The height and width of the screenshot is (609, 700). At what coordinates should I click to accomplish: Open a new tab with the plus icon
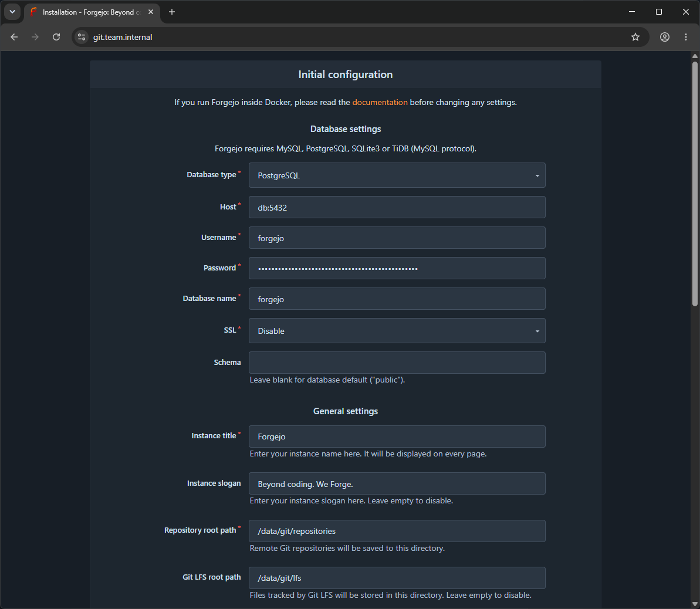point(172,12)
